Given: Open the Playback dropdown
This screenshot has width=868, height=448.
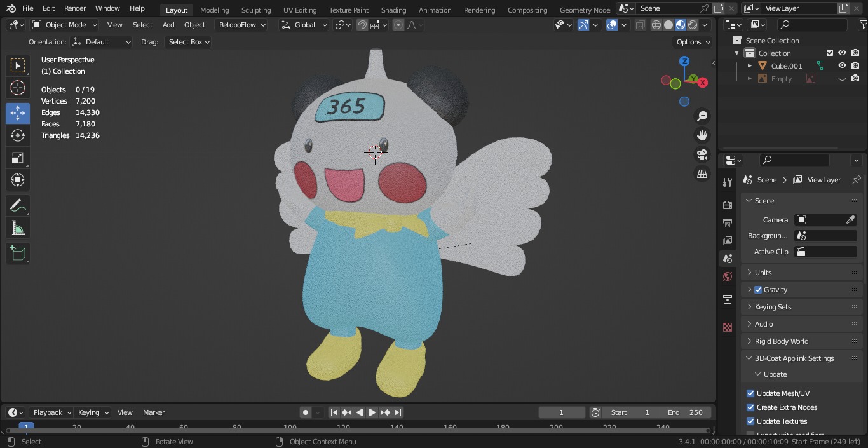Looking at the screenshot, I should [51, 412].
